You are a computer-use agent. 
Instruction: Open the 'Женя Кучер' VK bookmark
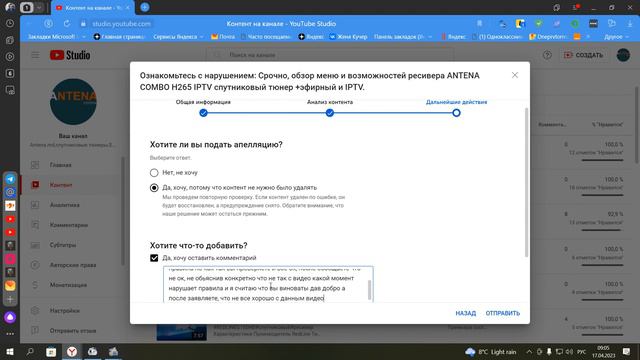348,37
